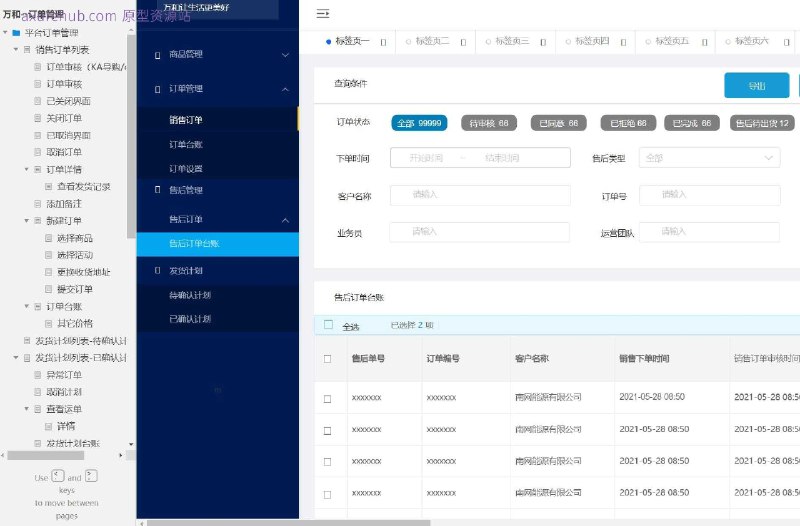This screenshot has height=526, width=800.
Task: Check the second data row checkbox
Action: [x=328, y=431]
